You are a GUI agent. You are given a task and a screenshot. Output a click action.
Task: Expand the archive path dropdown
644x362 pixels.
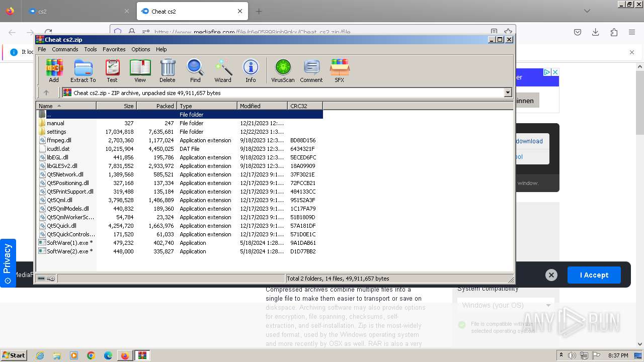(x=508, y=93)
